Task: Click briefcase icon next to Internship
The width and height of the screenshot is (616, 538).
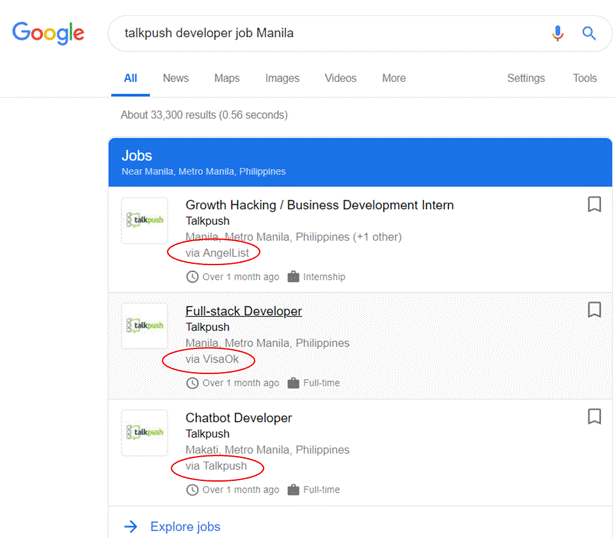Action: tap(293, 277)
